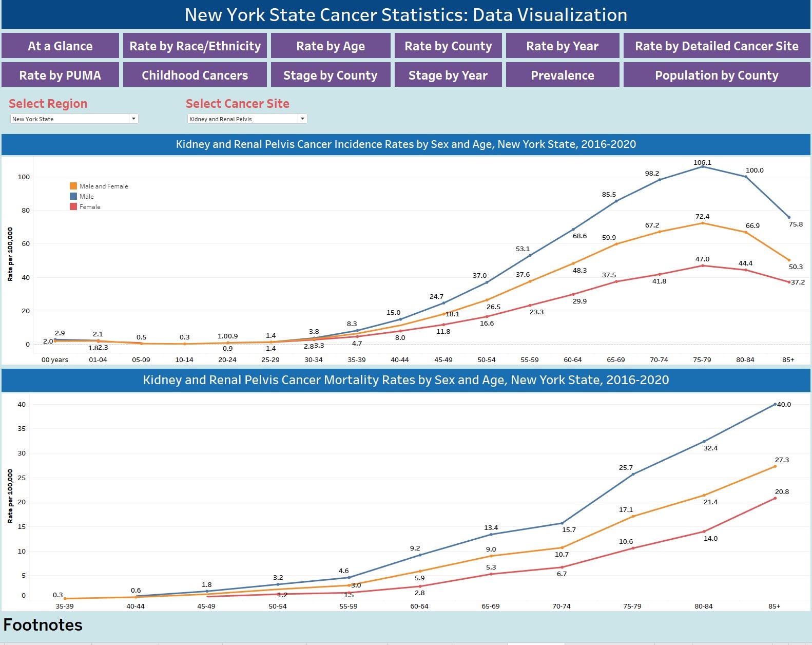Select the Male and Female legend label
Image resolution: width=812 pixels, height=645 pixels.
(104, 186)
